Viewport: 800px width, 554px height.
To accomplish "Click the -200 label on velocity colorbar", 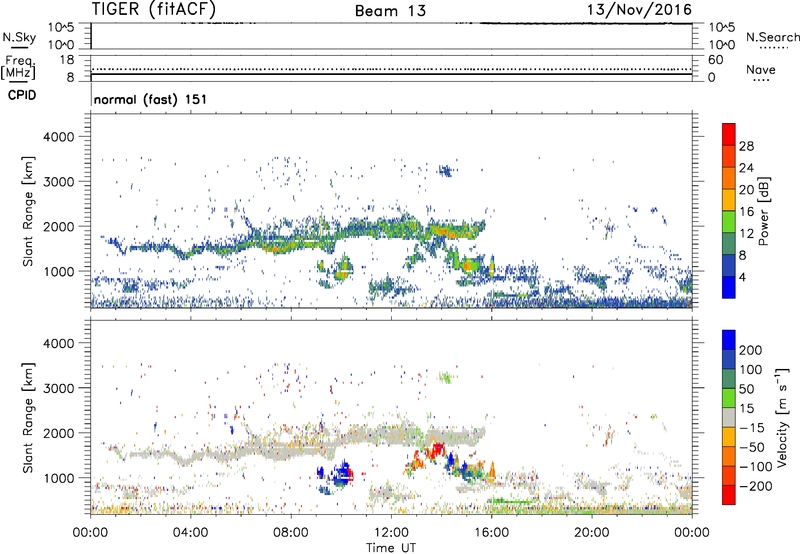I will (755, 486).
